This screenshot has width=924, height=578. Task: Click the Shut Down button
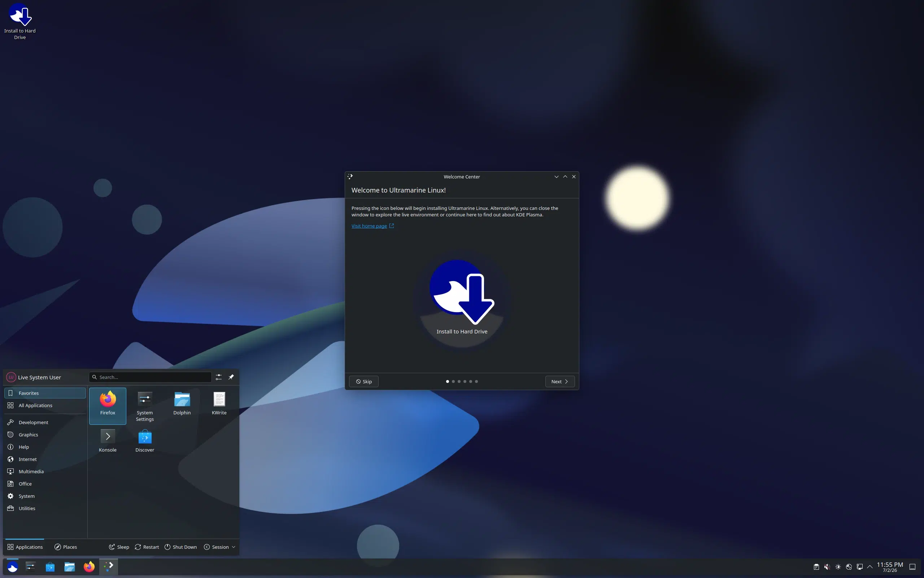(180, 547)
